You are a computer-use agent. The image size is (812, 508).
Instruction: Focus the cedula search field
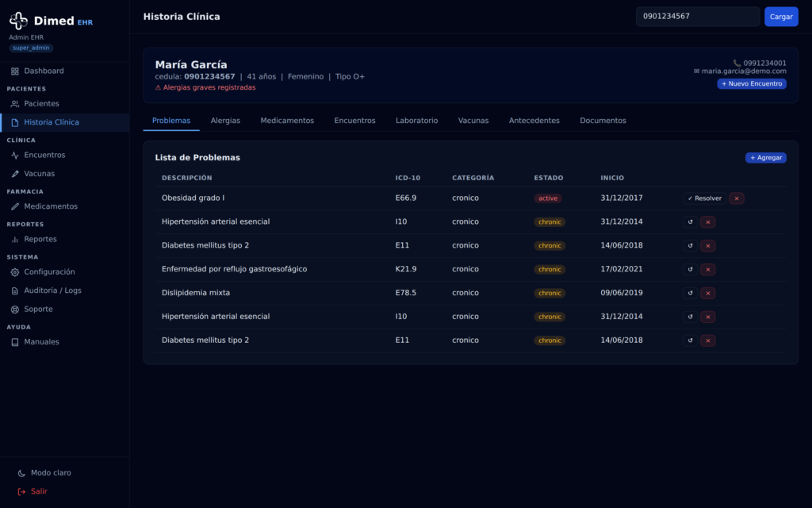[698, 17]
